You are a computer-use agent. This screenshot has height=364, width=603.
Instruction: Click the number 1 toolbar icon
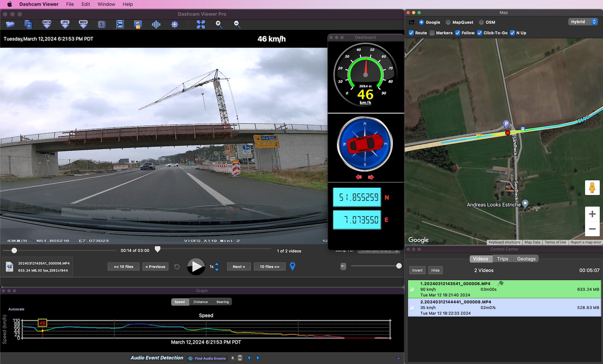point(102,24)
